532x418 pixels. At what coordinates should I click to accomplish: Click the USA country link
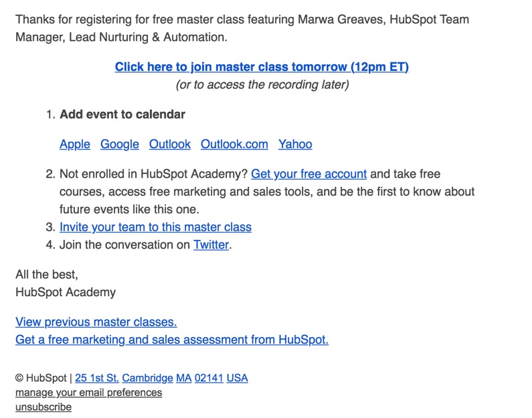(x=237, y=378)
